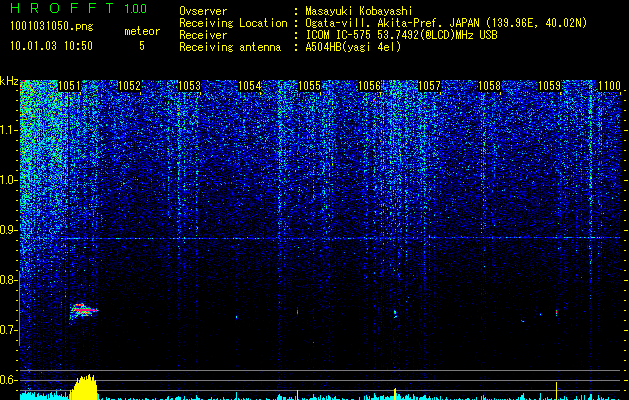The height and width of the screenshot is (400, 629).
Task: Click the 1056 time marker
Action: click(x=369, y=86)
